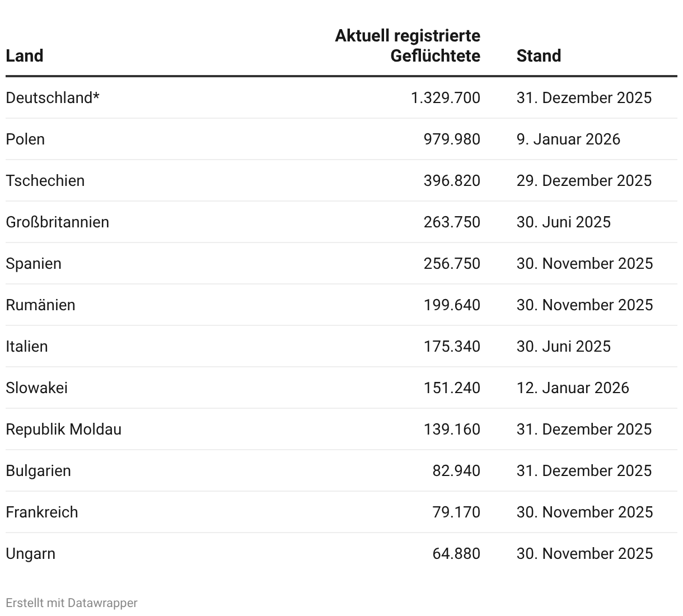Click the value 979.980
Image resolution: width=683 pixels, height=616 pixels.
(x=452, y=139)
